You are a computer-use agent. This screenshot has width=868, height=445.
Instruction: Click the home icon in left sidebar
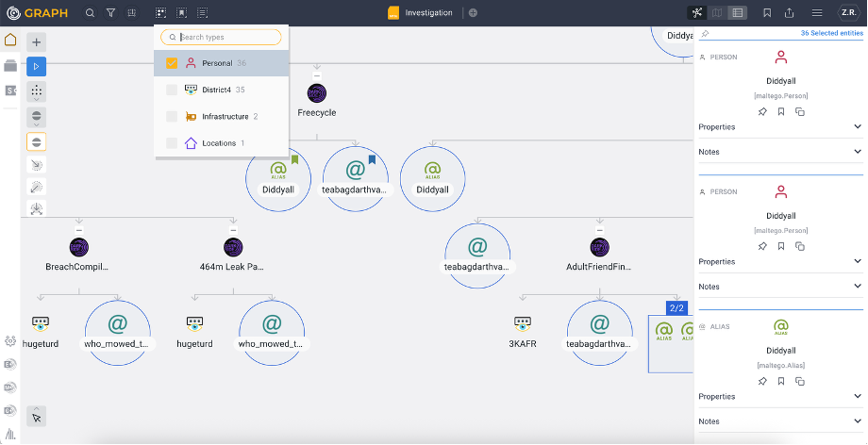click(x=10, y=40)
